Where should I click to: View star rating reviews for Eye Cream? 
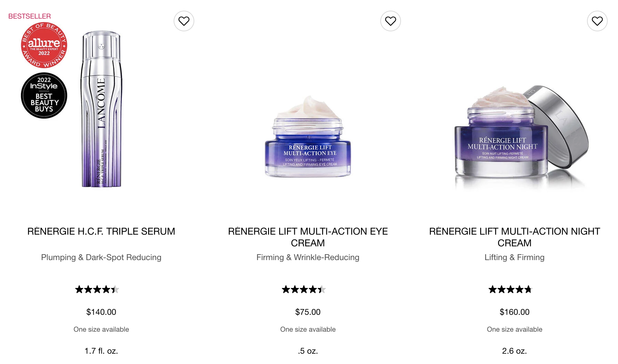[x=304, y=289]
